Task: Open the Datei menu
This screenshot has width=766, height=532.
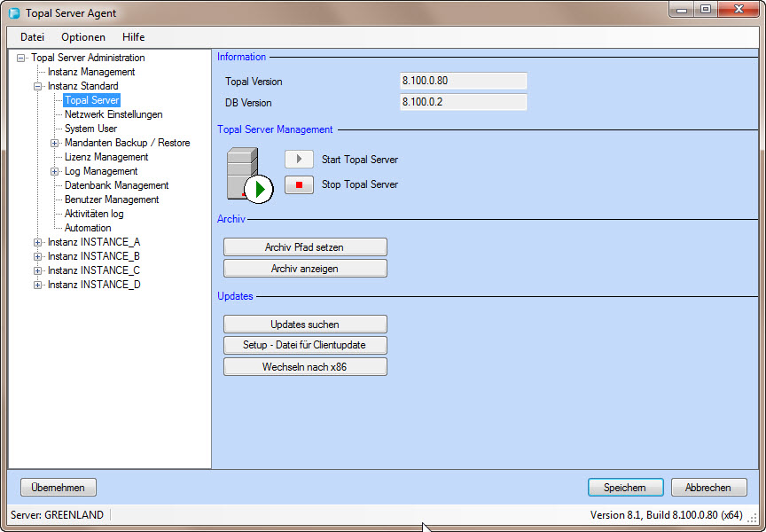Action: [32, 37]
